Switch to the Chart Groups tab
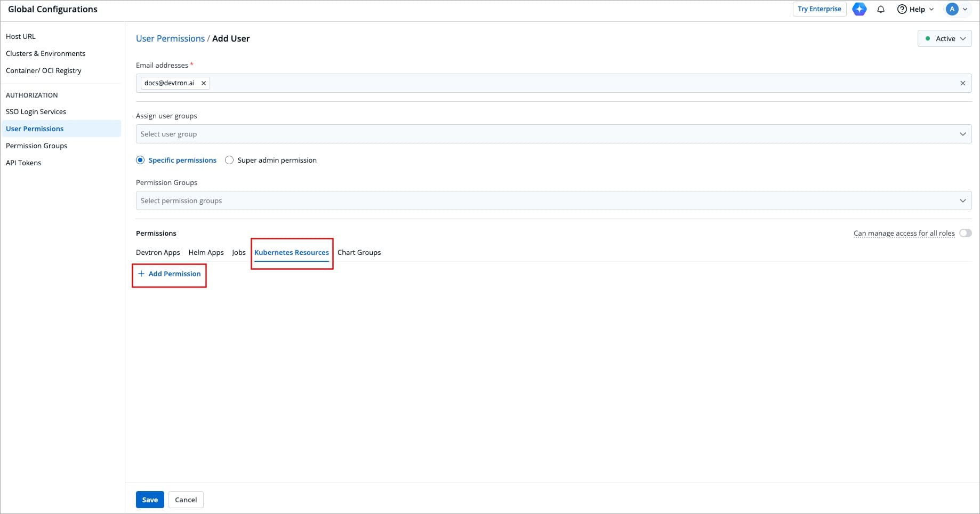 pyautogui.click(x=359, y=252)
